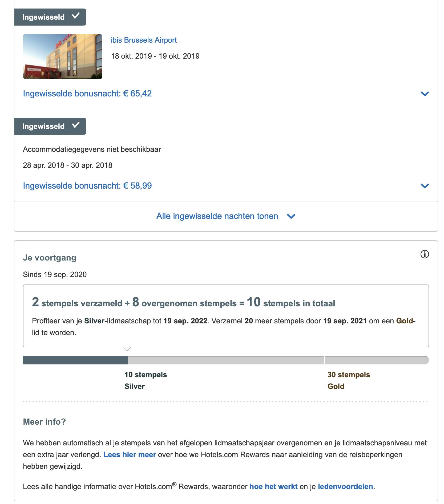Open the ibis Brussels Airport hotel photo
Screen dimensions: 444x504
[x=63, y=56]
